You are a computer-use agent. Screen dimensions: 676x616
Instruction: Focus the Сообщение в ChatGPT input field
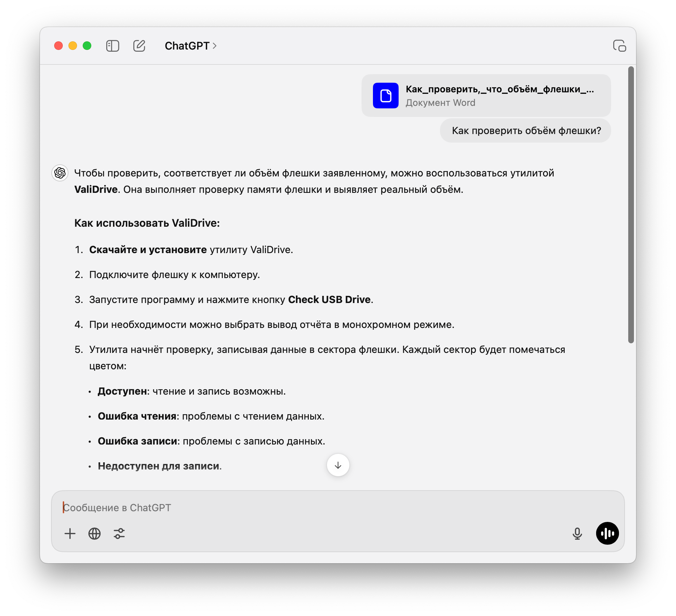pos(337,508)
